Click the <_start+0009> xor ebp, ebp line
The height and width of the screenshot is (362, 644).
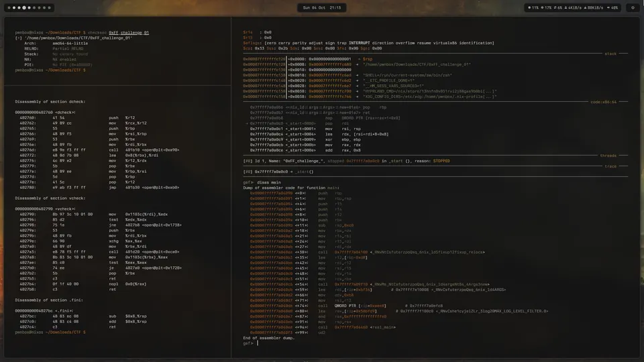click(305, 139)
